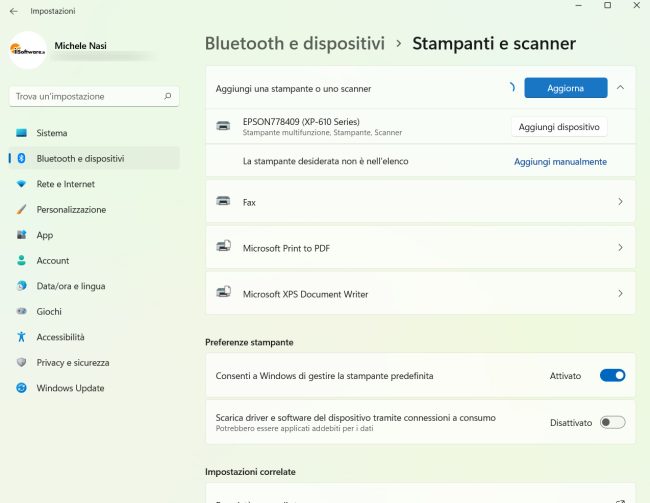The image size is (650, 503).
Task: Select the Microsoft Print to PDF row text
Action: pyautogui.click(x=286, y=248)
